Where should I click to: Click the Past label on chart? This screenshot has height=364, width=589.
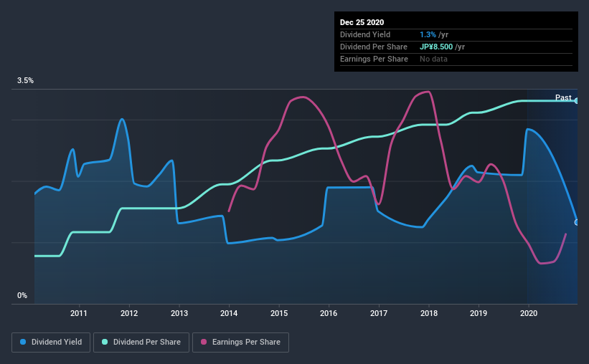[563, 97]
